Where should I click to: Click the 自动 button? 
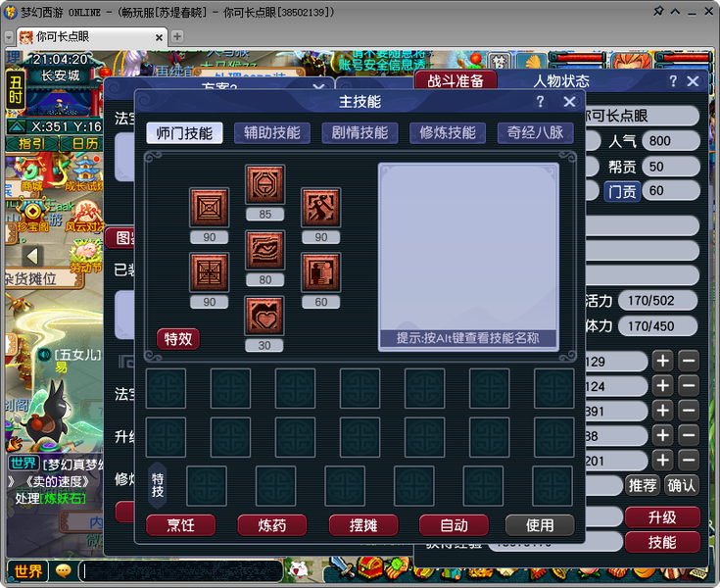pyautogui.click(x=454, y=525)
